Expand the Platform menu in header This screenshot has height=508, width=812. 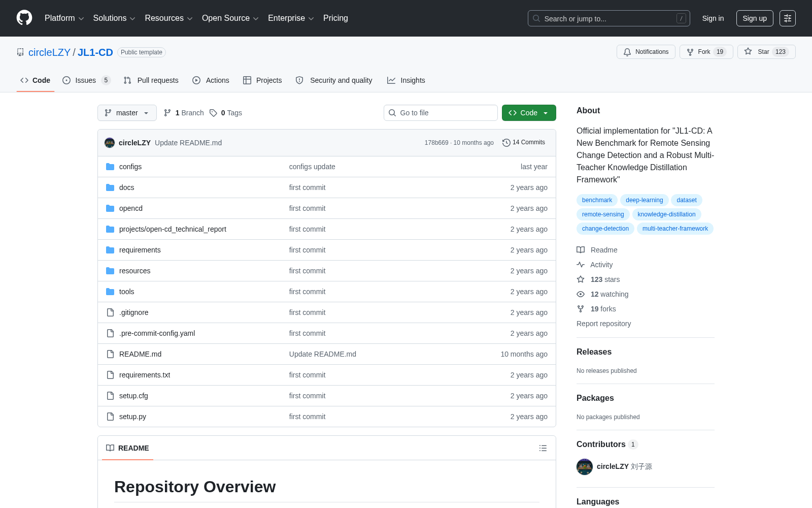(x=64, y=18)
